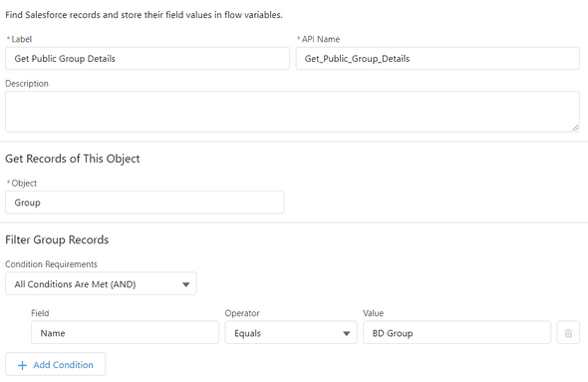Edit the Label field Get Public Group Details
Viewport: 588px width, 382px height.
click(147, 59)
